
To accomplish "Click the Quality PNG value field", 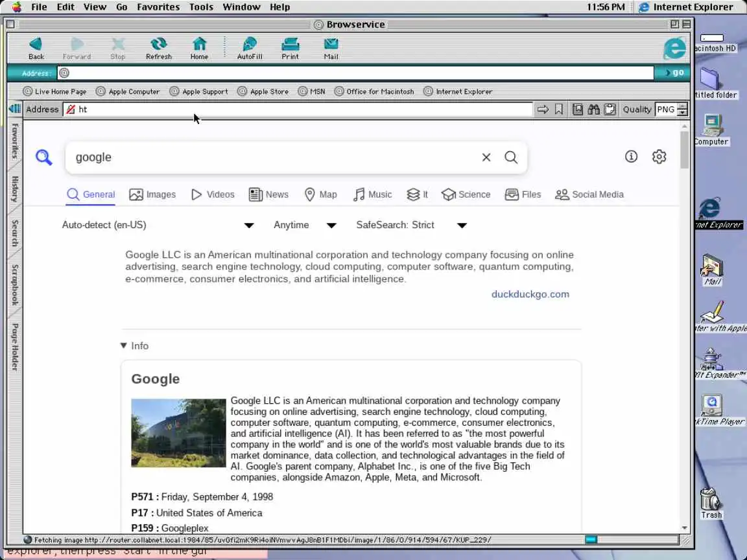I will click(666, 110).
